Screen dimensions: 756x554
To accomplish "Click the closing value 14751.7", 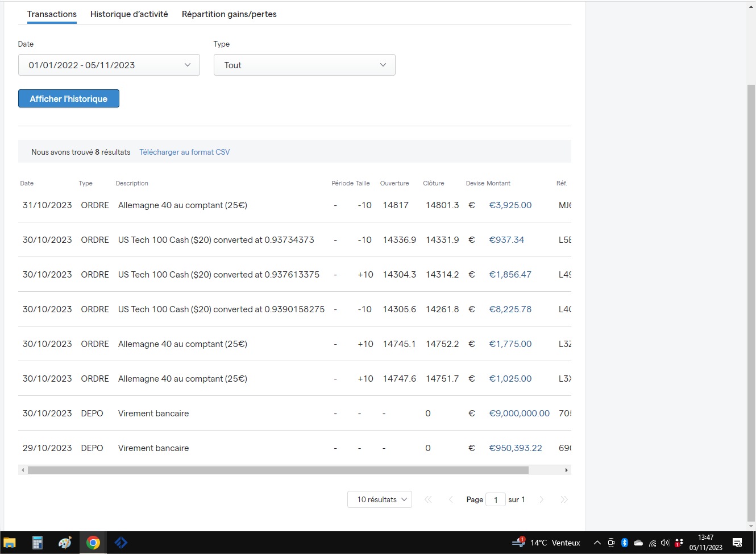I will click(442, 379).
